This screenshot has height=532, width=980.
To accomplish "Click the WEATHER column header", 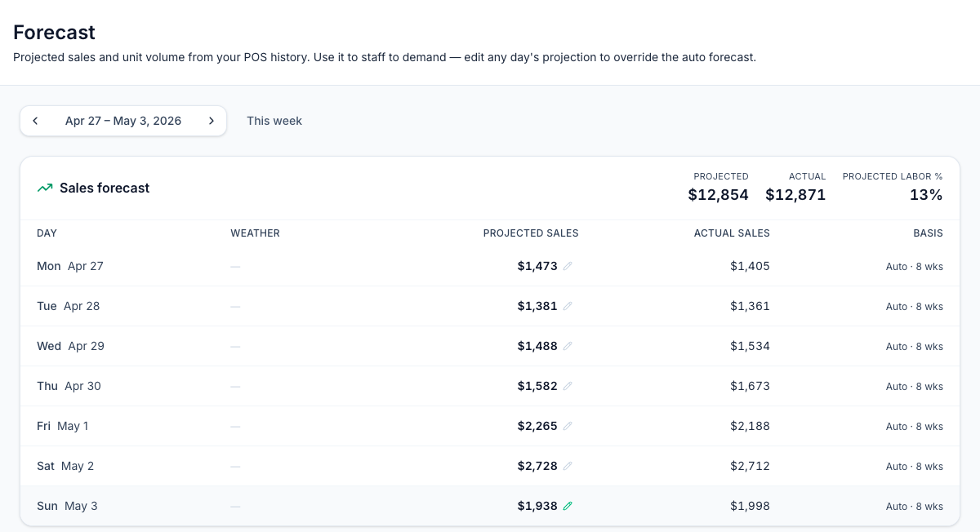I will pos(255,233).
